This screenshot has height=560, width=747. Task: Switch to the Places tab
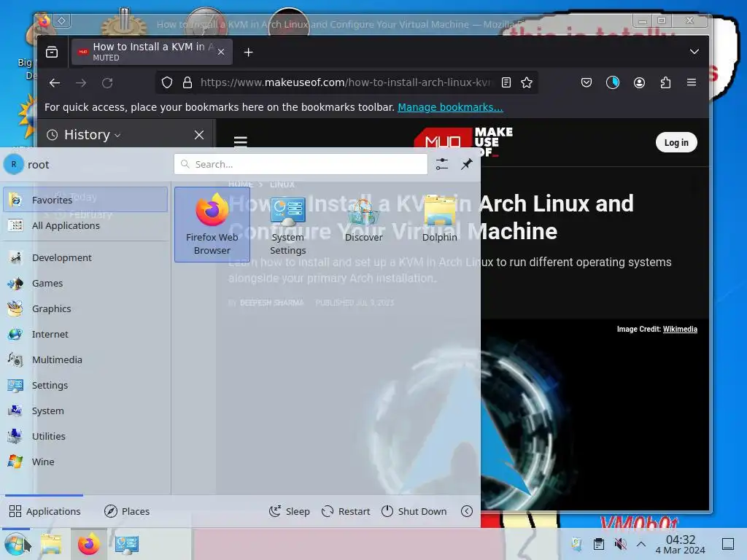pos(127,511)
